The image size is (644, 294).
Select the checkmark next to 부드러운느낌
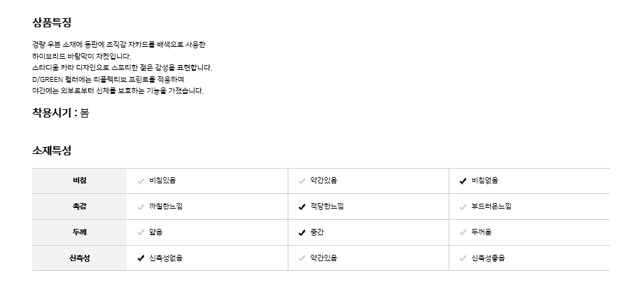(x=463, y=206)
